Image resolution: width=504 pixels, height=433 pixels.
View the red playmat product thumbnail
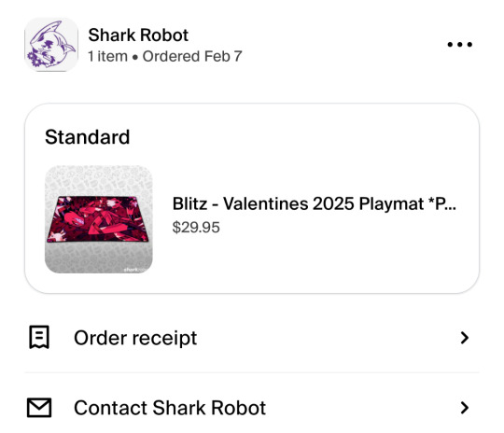[98, 219]
